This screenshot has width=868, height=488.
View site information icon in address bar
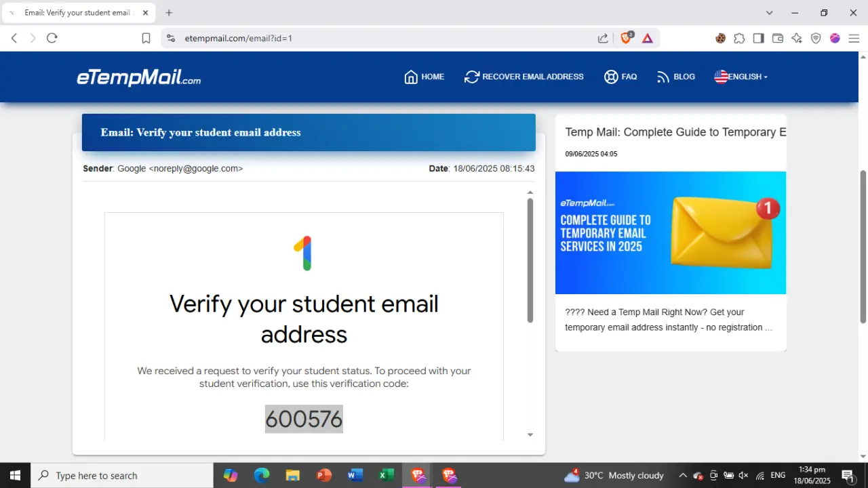click(x=171, y=39)
